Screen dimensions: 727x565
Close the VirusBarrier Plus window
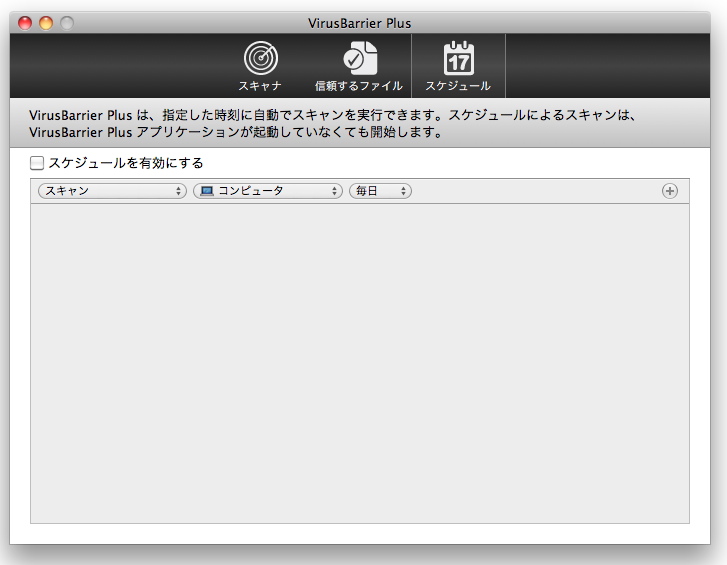click(x=25, y=23)
